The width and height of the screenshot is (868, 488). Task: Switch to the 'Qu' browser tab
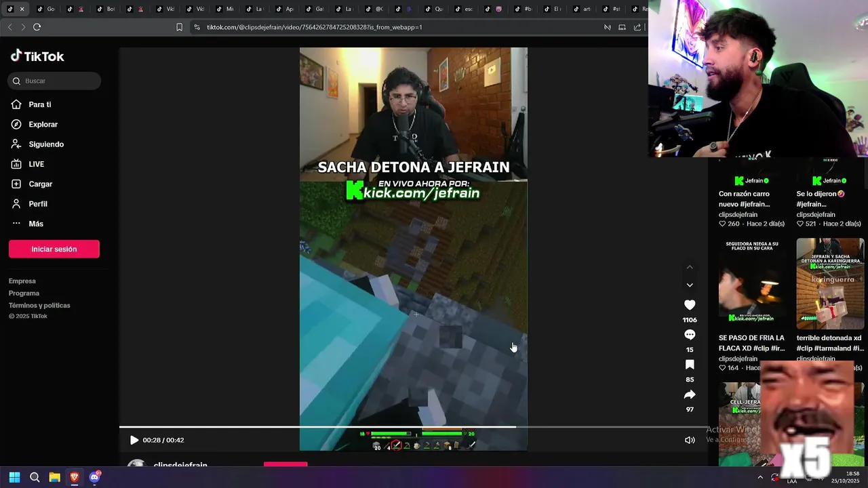434,9
